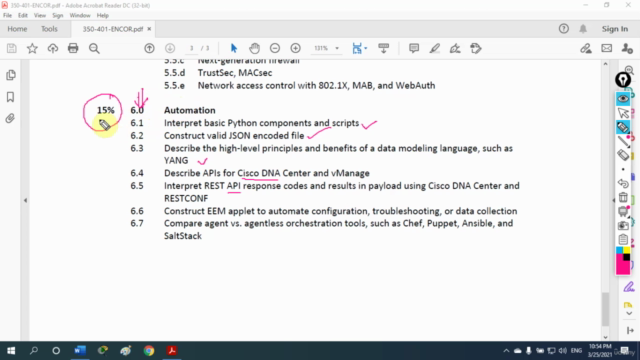Switch to the Home tab

pos(17,29)
